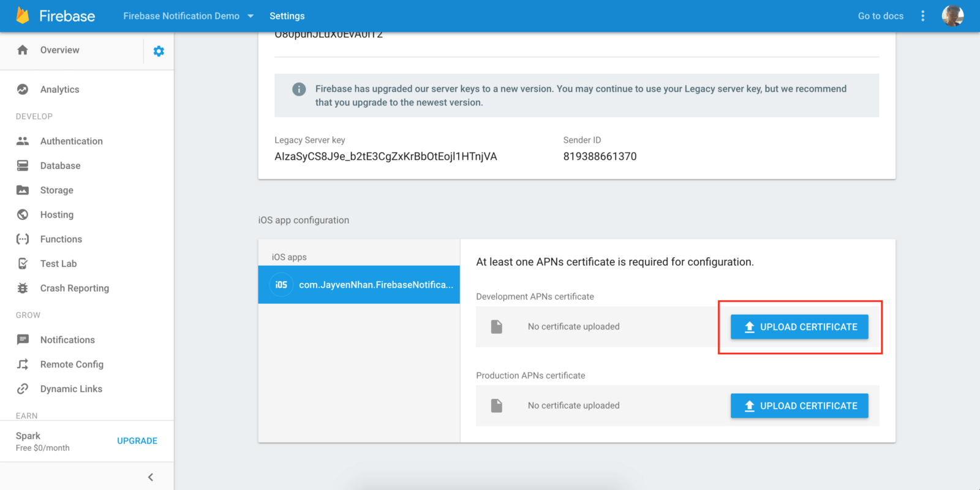Click the Firebase flame logo
Viewport: 980px width, 490px height.
click(x=23, y=15)
